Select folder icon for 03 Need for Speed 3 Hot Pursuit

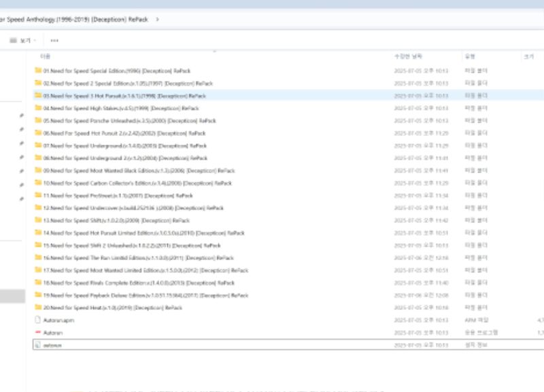pos(38,95)
